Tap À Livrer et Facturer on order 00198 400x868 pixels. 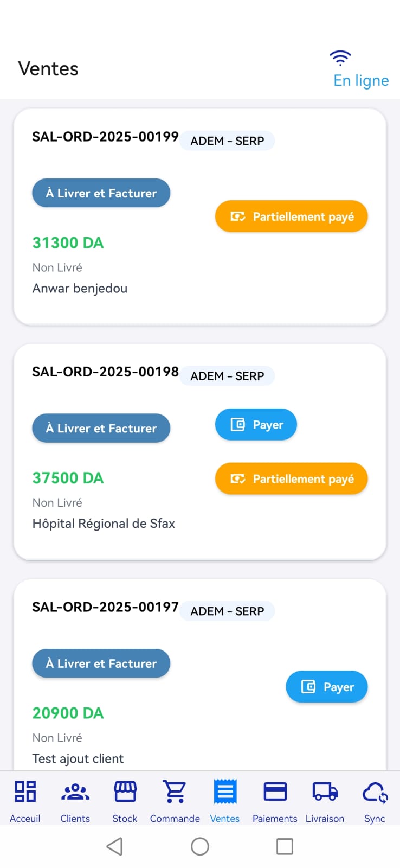click(x=101, y=428)
